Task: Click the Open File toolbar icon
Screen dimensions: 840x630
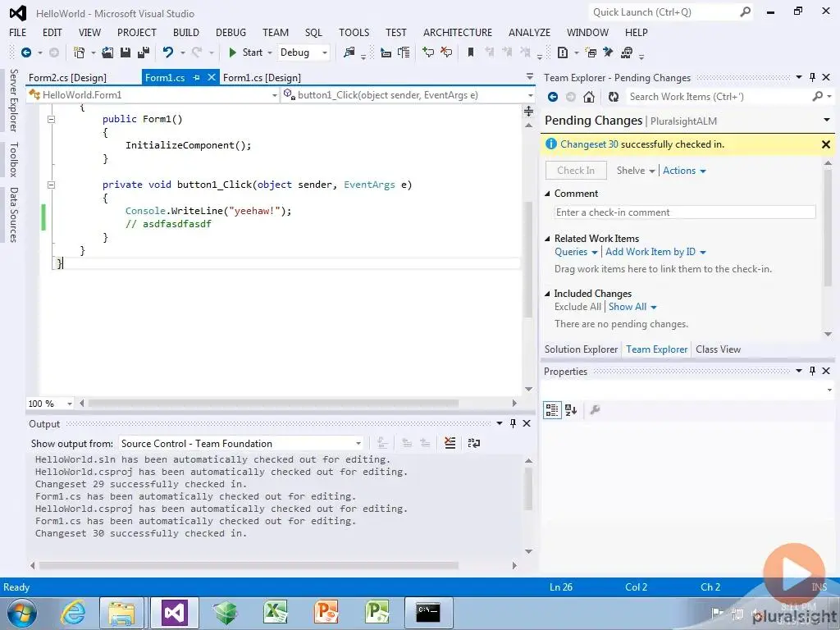Action: tap(107, 52)
